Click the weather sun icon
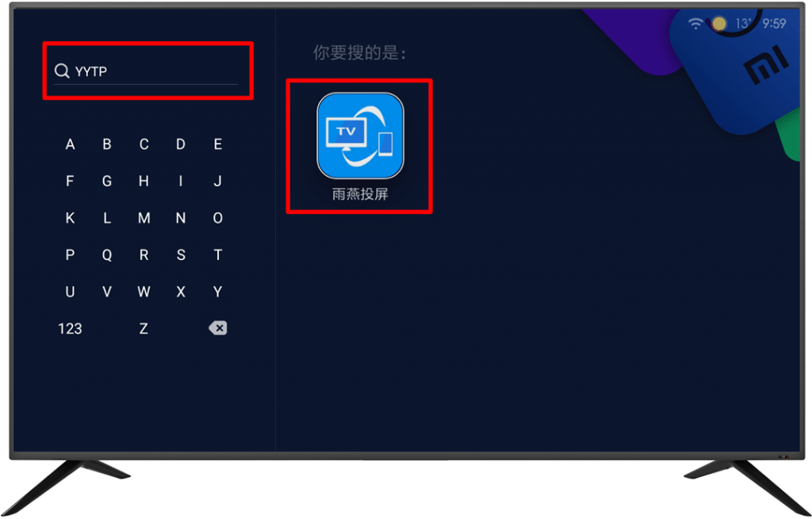This screenshot has height=519, width=812. [x=718, y=23]
